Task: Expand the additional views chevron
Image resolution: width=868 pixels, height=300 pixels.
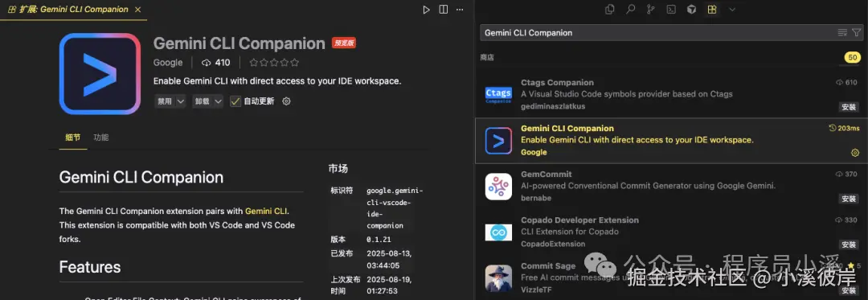Action: coord(732,10)
